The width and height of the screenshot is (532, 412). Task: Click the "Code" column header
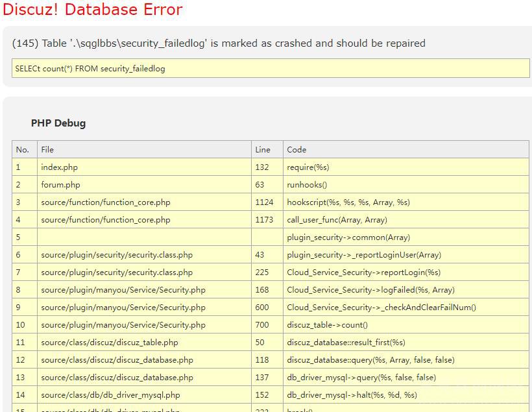(296, 150)
